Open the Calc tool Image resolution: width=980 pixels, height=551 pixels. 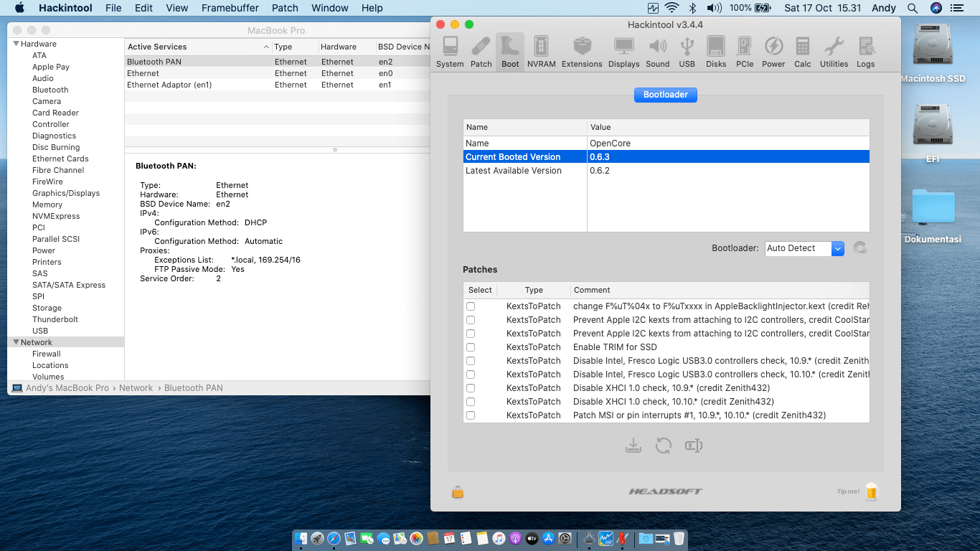[802, 52]
